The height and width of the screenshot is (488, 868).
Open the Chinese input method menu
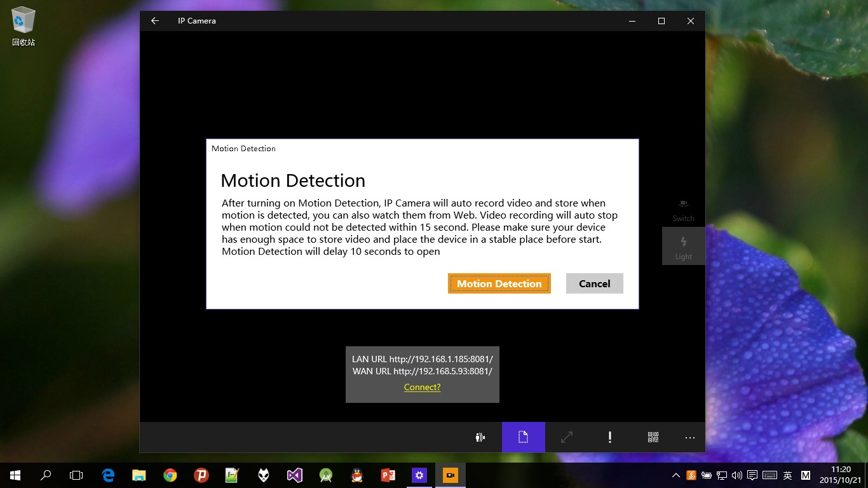tap(787, 475)
